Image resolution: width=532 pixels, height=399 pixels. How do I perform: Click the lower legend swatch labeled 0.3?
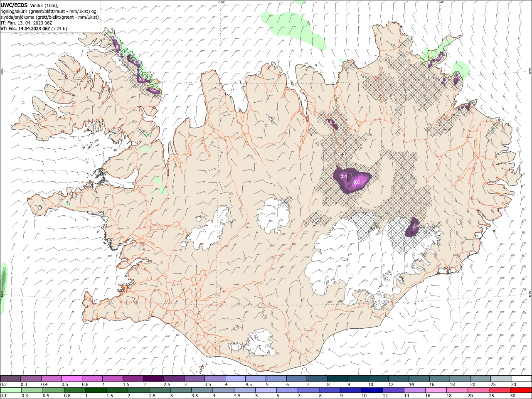click(32, 390)
